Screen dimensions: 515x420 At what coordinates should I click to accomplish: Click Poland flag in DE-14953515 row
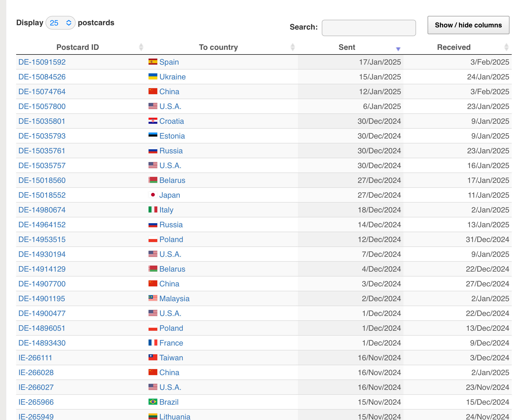point(153,239)
